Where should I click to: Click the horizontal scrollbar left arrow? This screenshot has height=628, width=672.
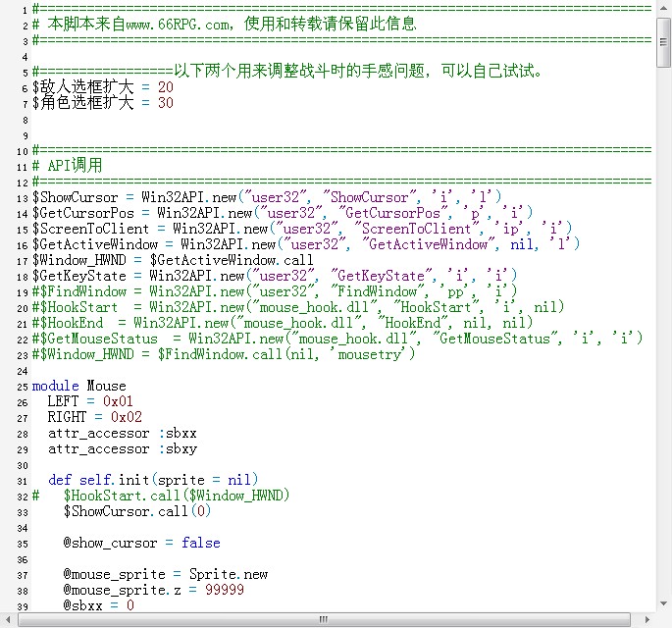8,620
